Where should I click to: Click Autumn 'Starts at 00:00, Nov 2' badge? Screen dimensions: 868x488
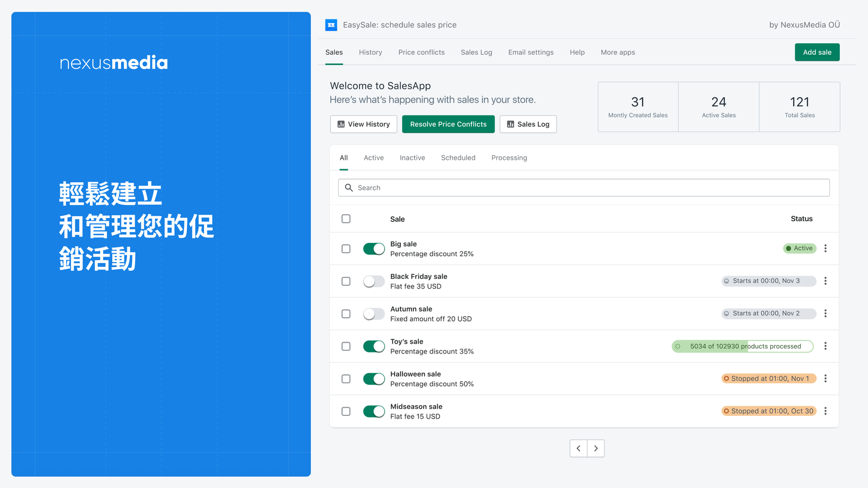coord(769,313)
